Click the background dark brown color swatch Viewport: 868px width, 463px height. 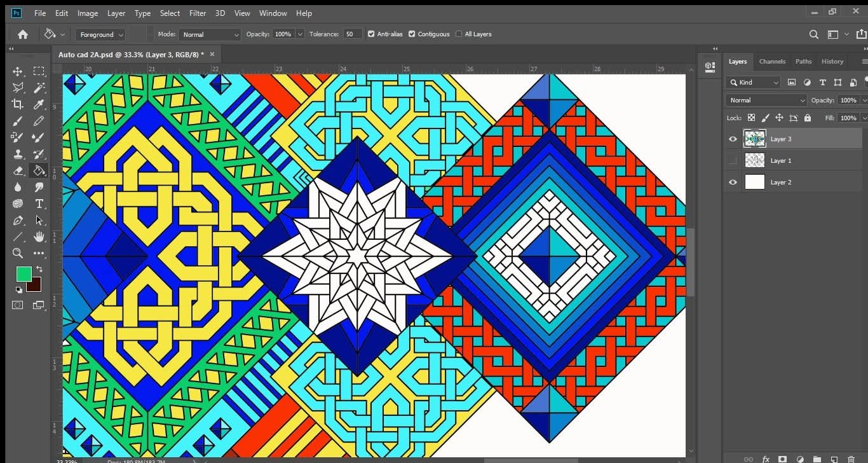tap(35, 285)
